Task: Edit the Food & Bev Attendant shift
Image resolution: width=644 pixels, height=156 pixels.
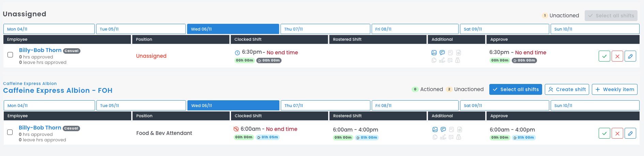Action: tap(630, 133)
